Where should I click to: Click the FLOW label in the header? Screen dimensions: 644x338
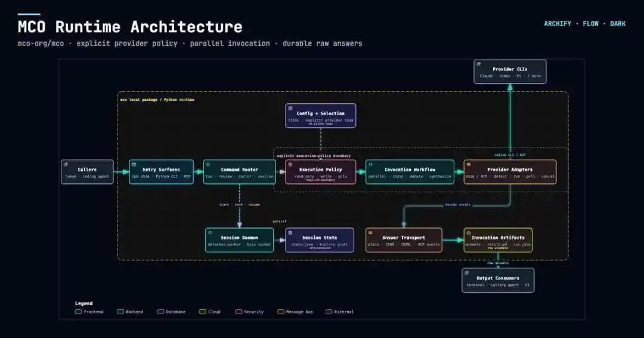(x=590, y=24)
